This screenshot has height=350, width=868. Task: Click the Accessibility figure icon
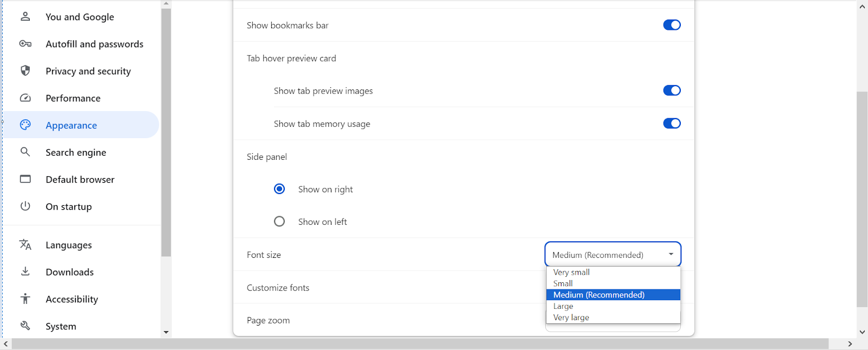coord(25,299)
